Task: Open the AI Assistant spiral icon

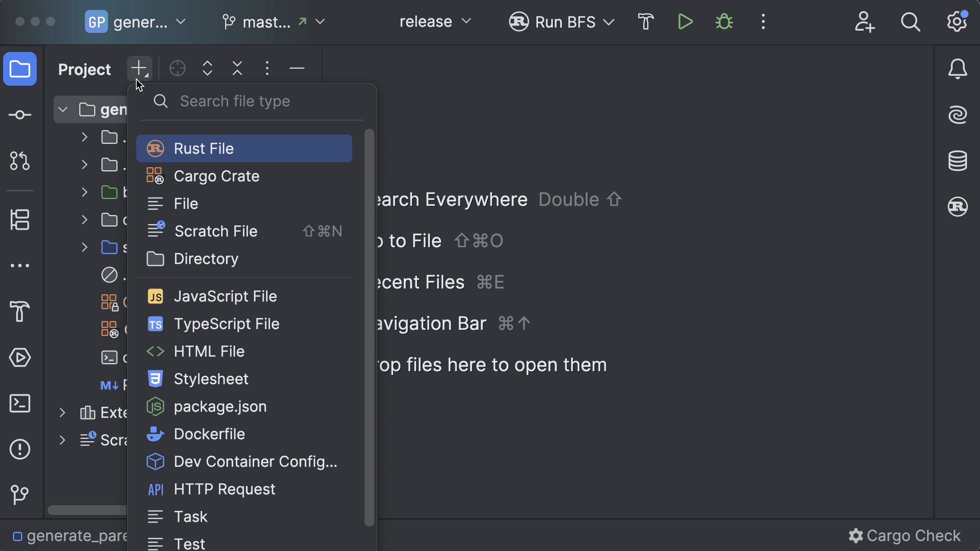Action: pyautogui.click(x=957, y=115)
